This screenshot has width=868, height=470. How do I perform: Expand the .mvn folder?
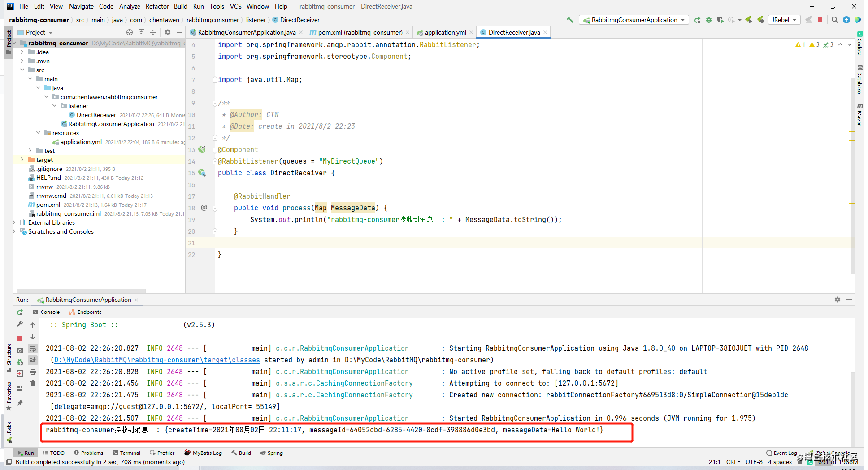coord(22,61)
